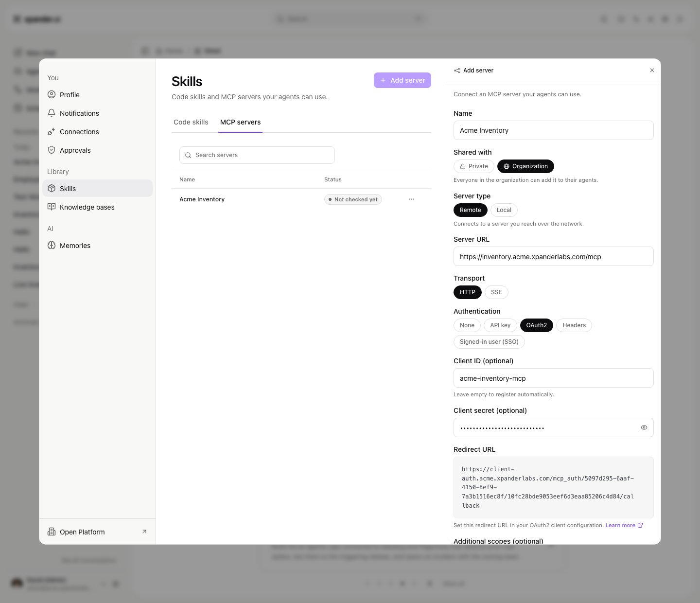Screen dimensions: 700x603
Task: Click the Client ID input field
Action: 554,378
